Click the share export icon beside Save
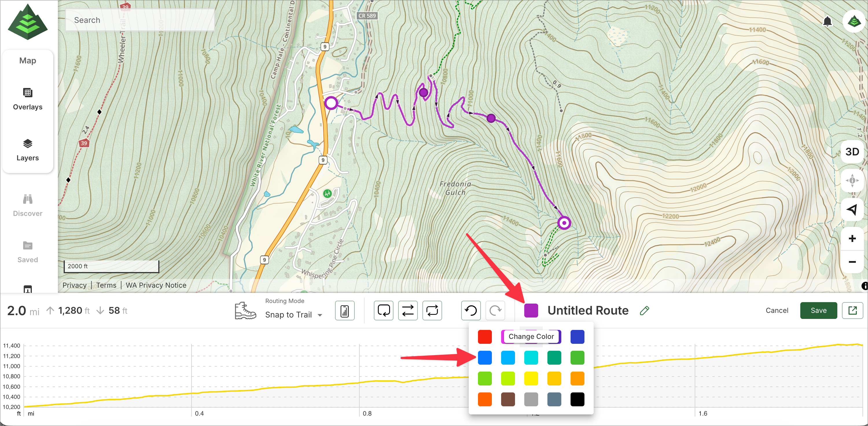 tap(852, 311)
